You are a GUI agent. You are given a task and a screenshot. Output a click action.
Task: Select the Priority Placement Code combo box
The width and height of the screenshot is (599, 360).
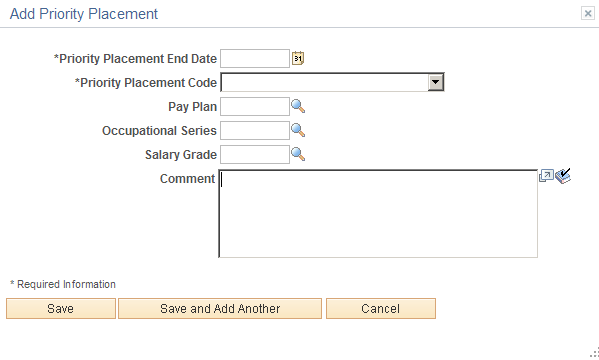332,82
